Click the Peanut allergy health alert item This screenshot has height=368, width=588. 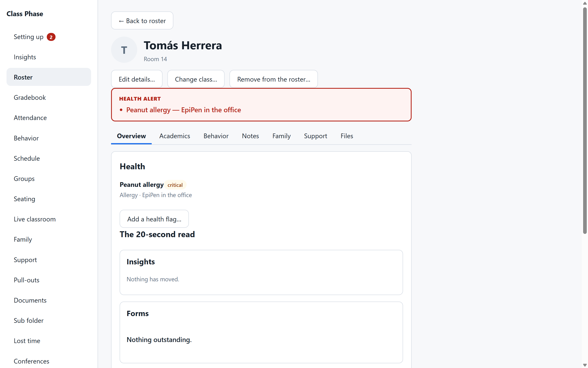click(x=184, y=110)
